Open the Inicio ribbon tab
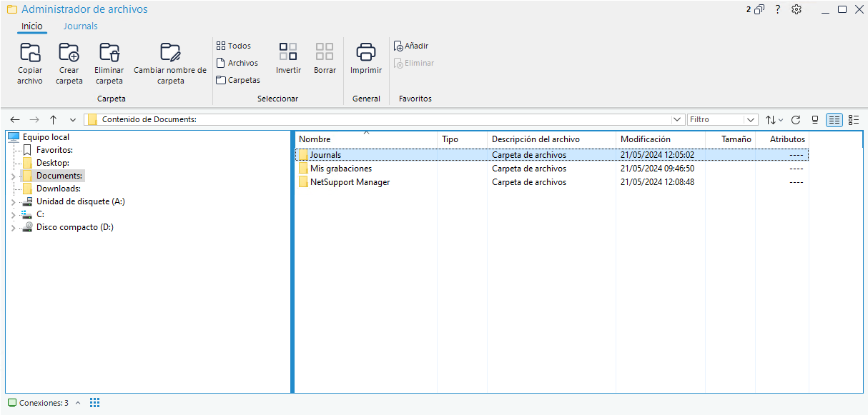 [x=32, y=26]
